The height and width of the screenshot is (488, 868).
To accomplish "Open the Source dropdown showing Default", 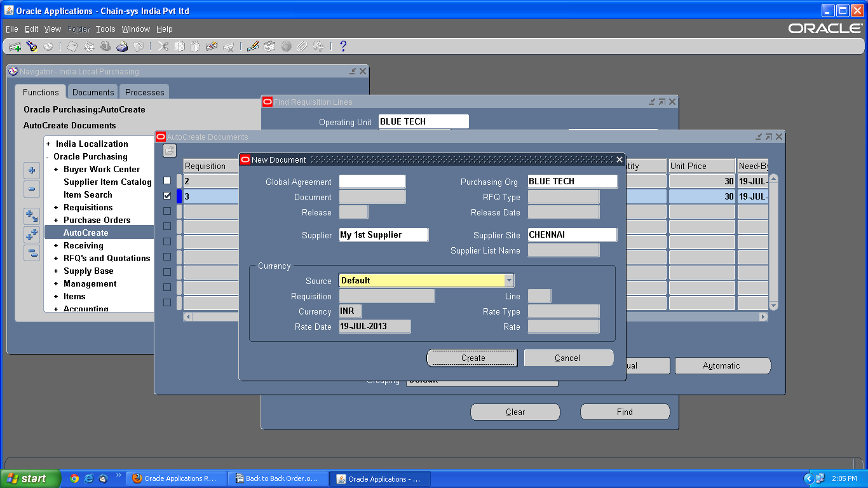I will [509, 280].
